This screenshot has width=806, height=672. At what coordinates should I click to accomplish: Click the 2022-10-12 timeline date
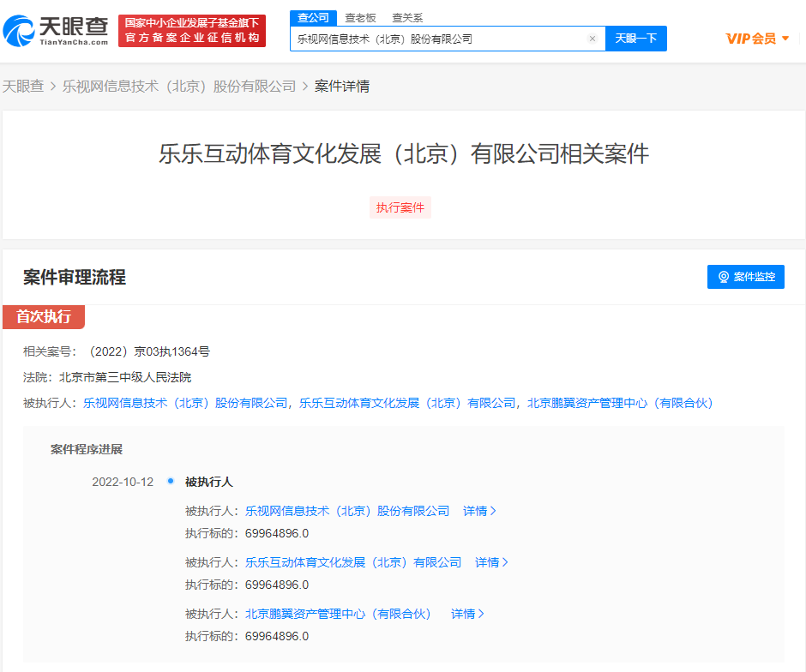[123, 482]
